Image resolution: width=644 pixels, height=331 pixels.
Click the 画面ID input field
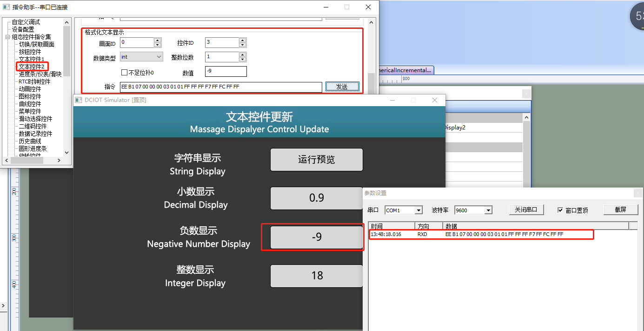[x=137, y=42]
